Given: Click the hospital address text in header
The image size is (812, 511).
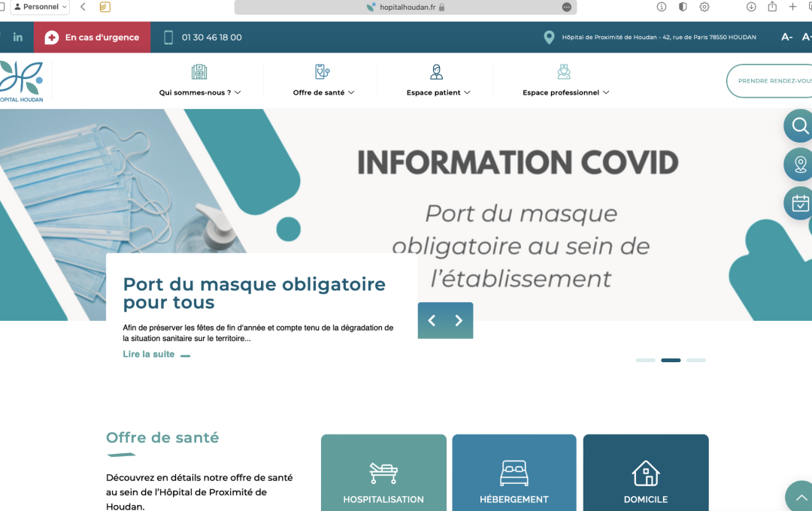Looking at the screenshot, I should click(x=659, y=38).
